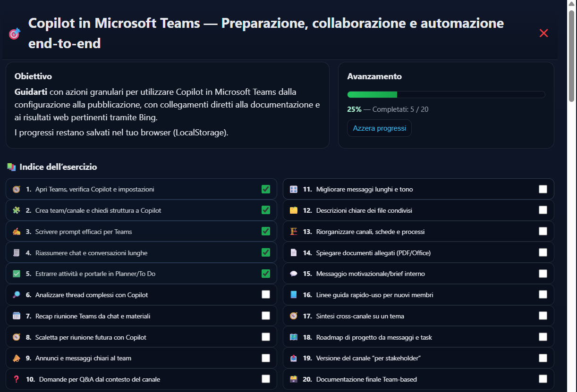Click the map icon of item 18
This screenshot has width=577, height=392.
click(294, 337)
